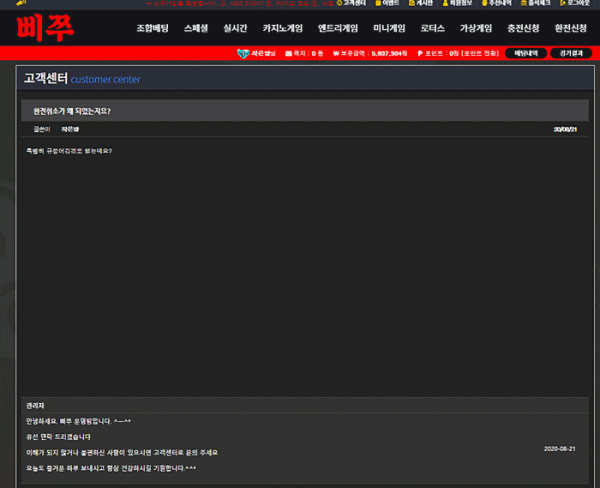Screen dimensions: 600x488
Task: Click the 배팅내역 button
Action: tap(526, 54)
